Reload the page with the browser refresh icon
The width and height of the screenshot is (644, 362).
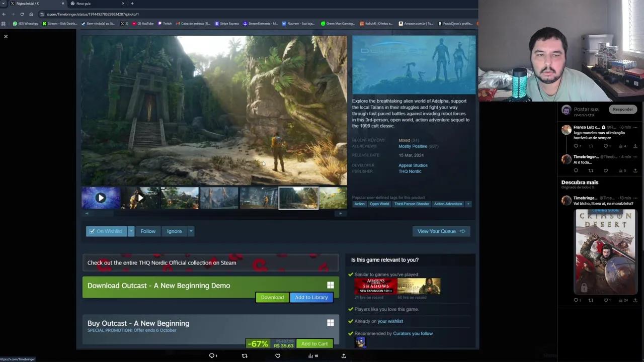22,14
